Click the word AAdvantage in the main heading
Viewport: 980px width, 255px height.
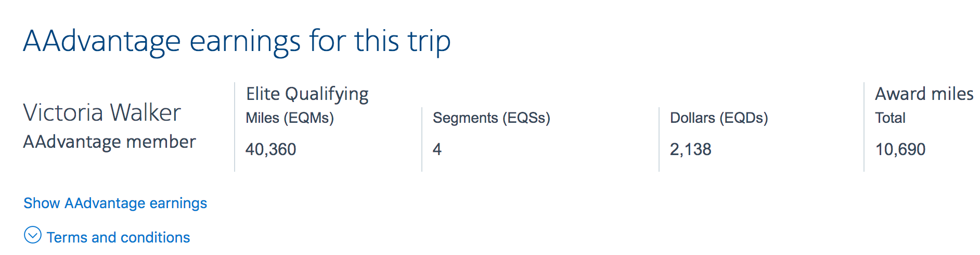[101, 41]
